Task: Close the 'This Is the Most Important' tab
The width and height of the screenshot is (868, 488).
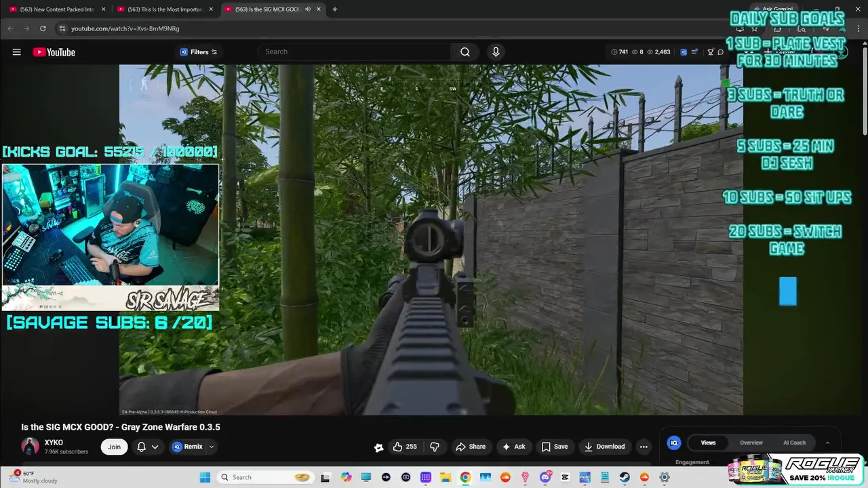Action: 212,9
